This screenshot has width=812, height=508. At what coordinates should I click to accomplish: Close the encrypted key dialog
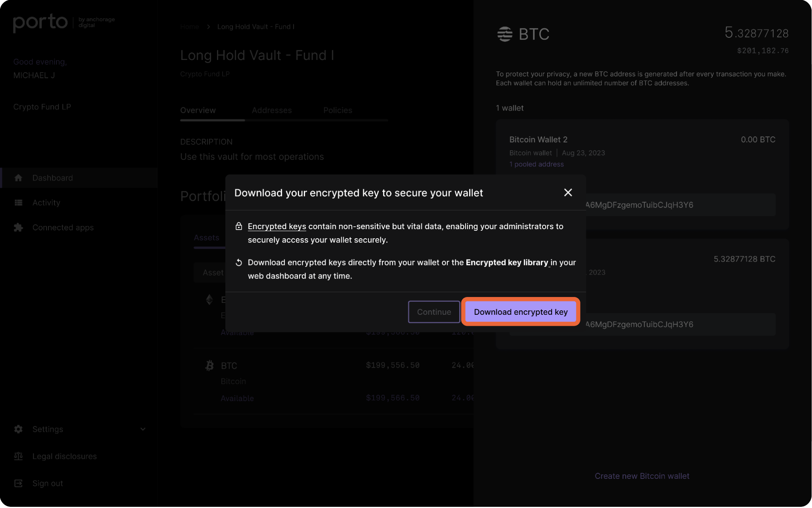pyautogui.click(x=568, y=193)
